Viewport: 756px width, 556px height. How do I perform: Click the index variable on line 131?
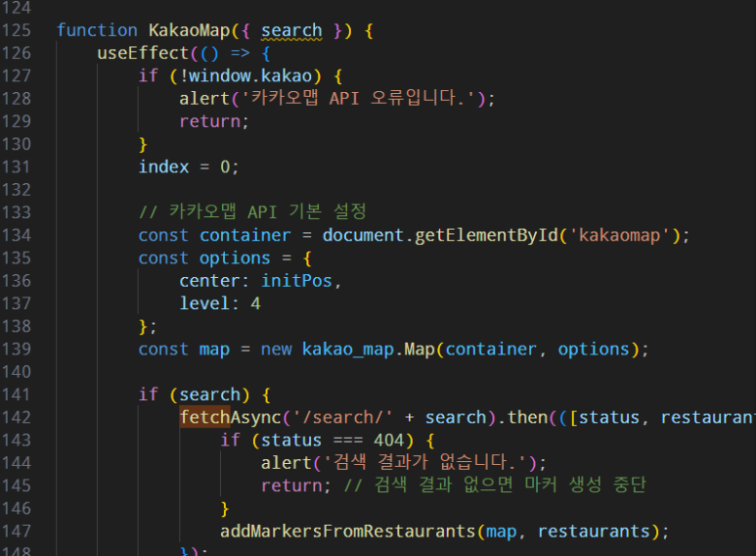[163, 167]
